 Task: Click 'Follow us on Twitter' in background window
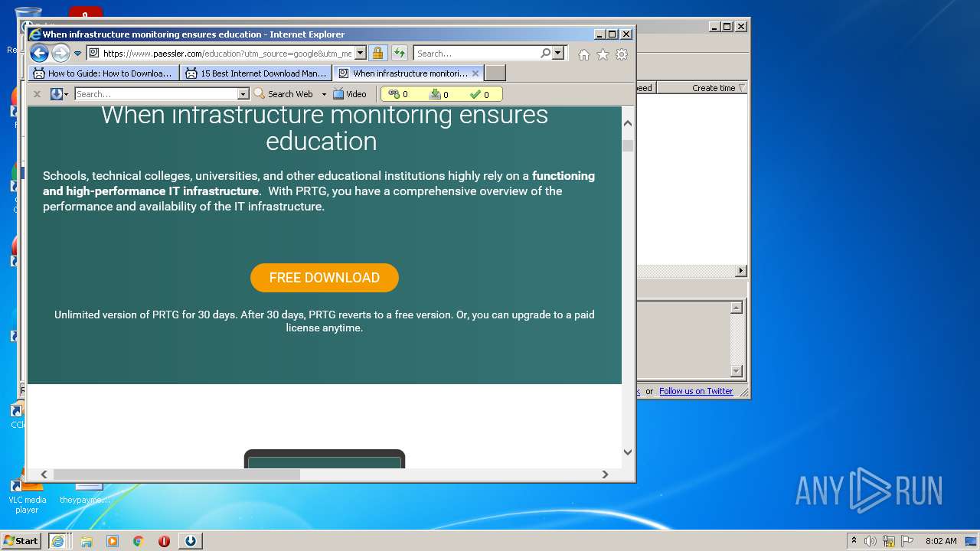pos(696,391)
